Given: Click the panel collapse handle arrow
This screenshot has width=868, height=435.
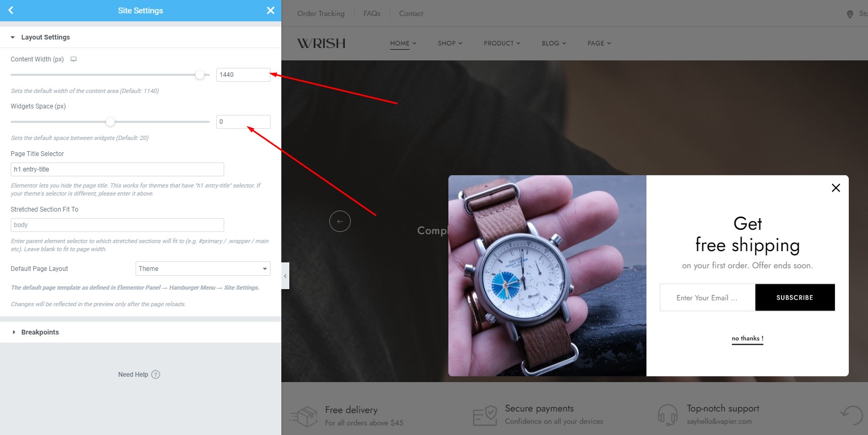Looking at the screenshot, I should click(285, 276).
